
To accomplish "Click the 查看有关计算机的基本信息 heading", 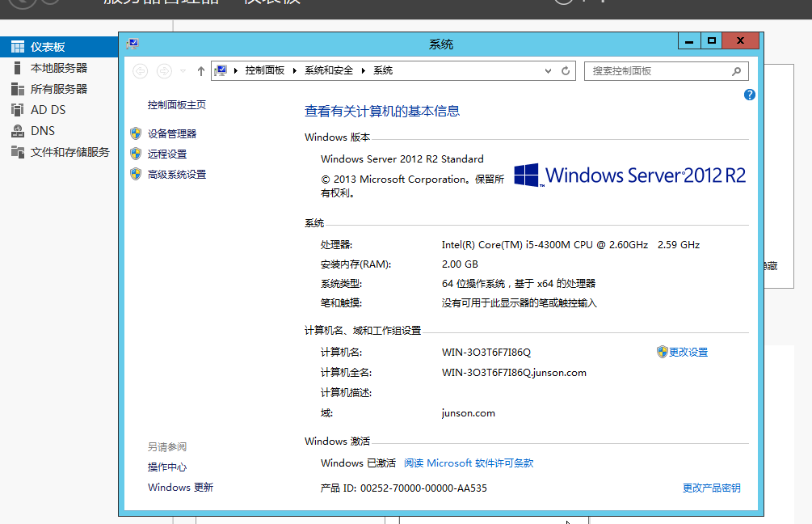I will (382, 111).
